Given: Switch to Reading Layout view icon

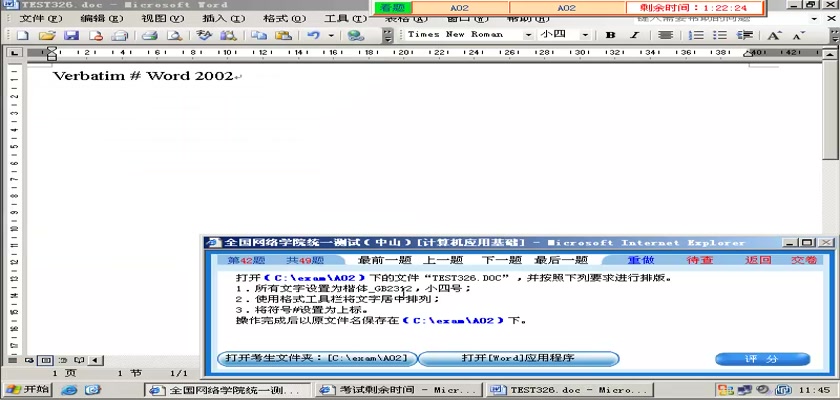Looking at the screenshot, I should coord(79,360).
